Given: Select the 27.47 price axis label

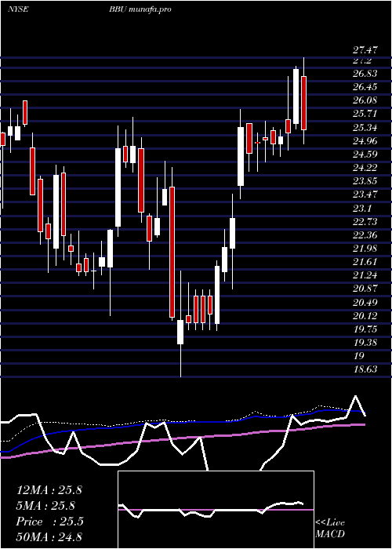Looking at the screenshot, I should (x=365, y=49).
